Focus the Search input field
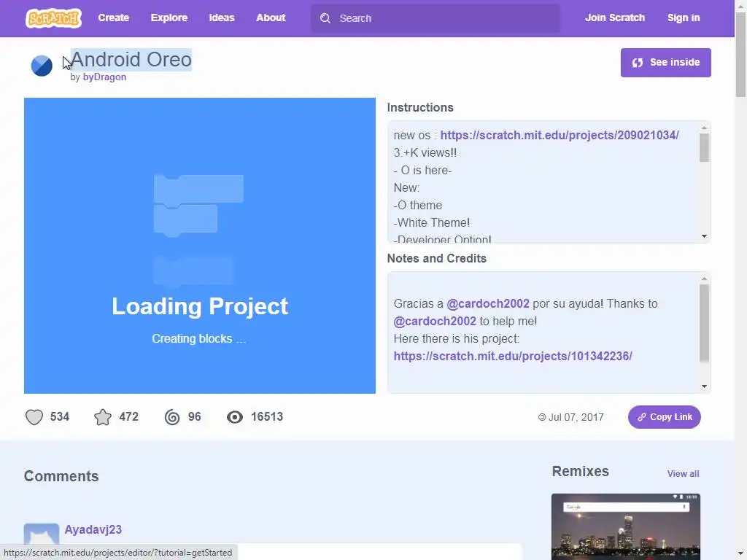This screenshot has width=747, height=560. 436,18
